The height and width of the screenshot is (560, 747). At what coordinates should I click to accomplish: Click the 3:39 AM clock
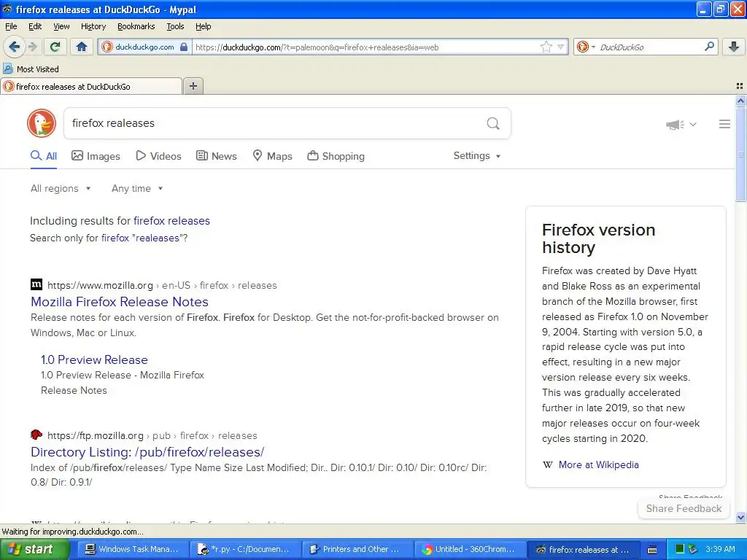pos(720,550)
